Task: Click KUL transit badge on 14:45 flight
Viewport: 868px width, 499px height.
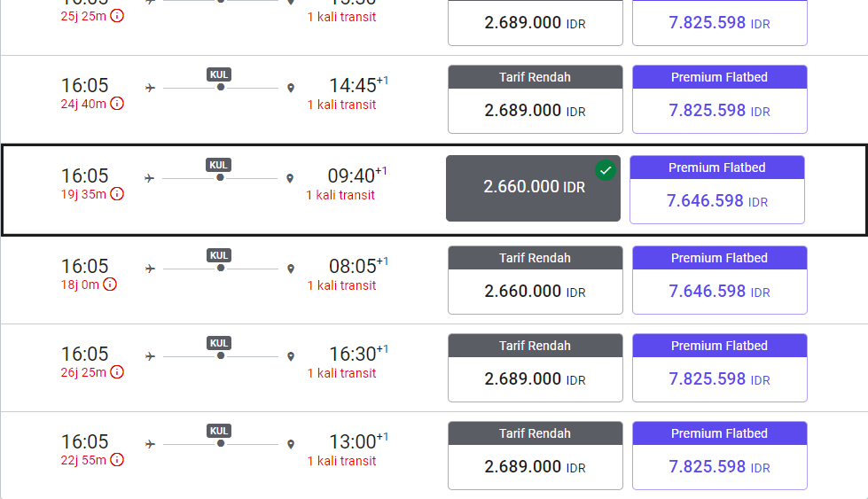Action: 220,74
